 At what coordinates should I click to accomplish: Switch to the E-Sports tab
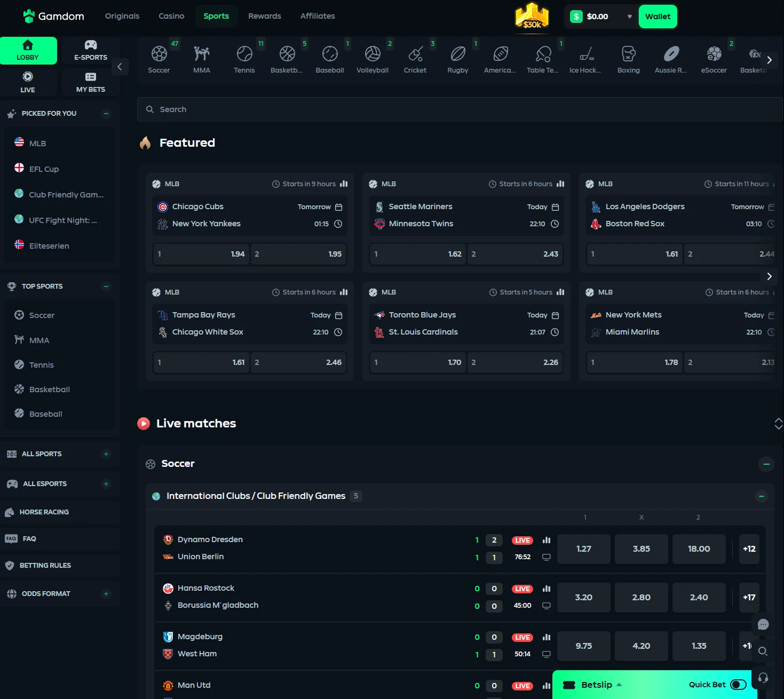[91, 51]
